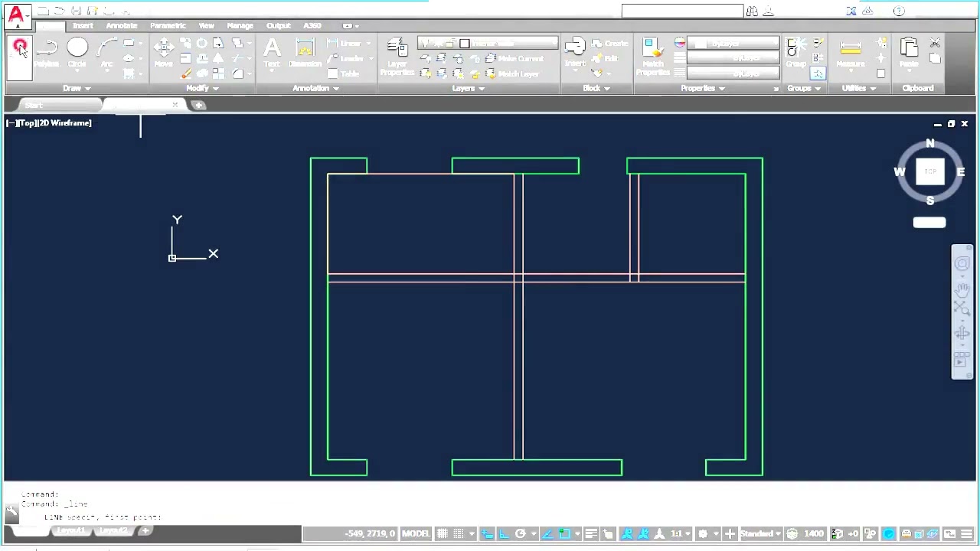Click the Create block icon

coord(609,44)
